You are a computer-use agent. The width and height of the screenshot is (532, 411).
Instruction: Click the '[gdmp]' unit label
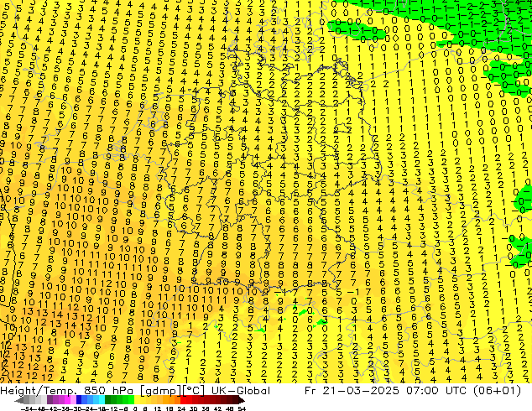tap(161, 391)
